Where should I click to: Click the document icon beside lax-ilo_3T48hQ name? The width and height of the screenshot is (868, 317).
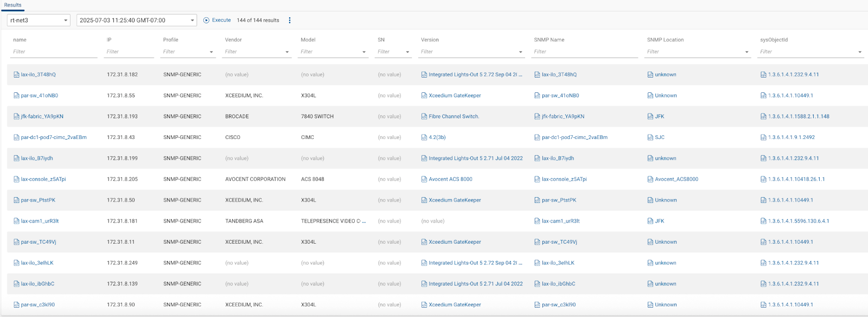click(x=16, y=75)
